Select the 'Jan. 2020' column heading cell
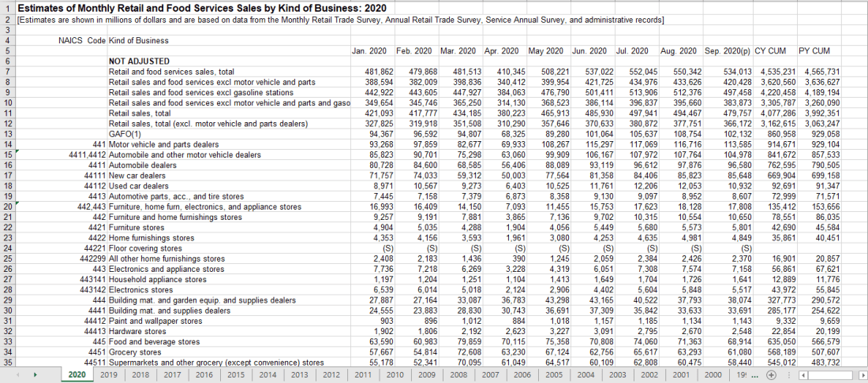 (372, 50)
